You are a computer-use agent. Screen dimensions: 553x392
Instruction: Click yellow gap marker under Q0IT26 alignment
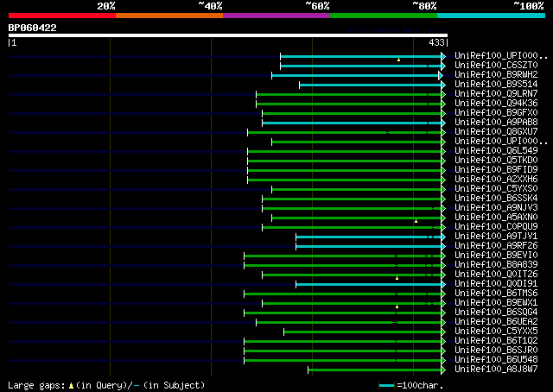397,278
